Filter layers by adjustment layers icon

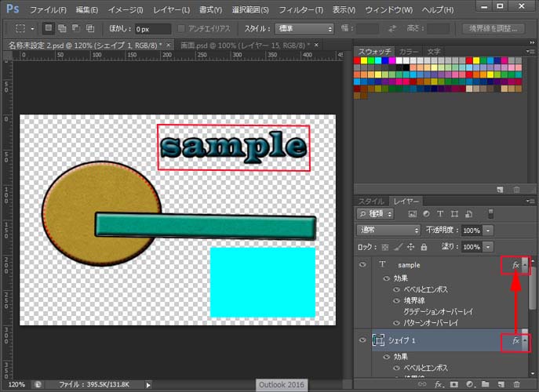coord(426,214)
